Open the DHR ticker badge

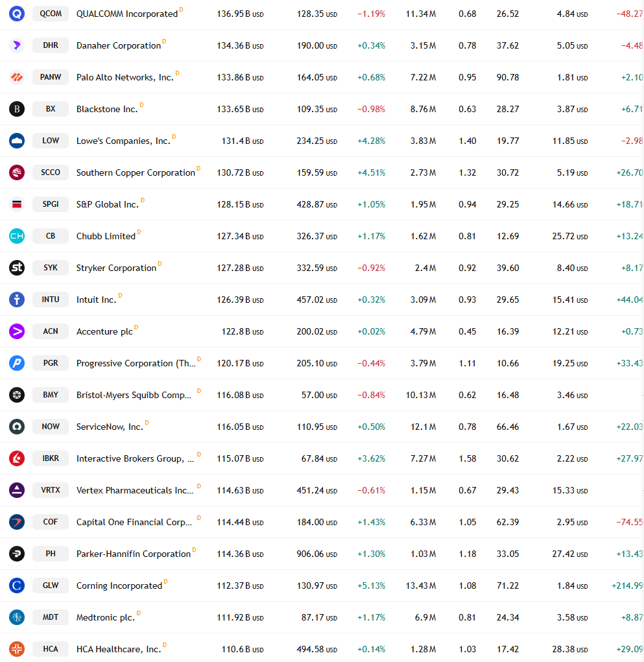(x=51, y=45)
